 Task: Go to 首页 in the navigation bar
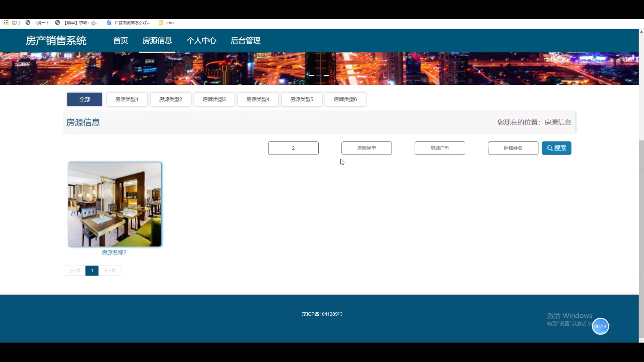(121, 41)
